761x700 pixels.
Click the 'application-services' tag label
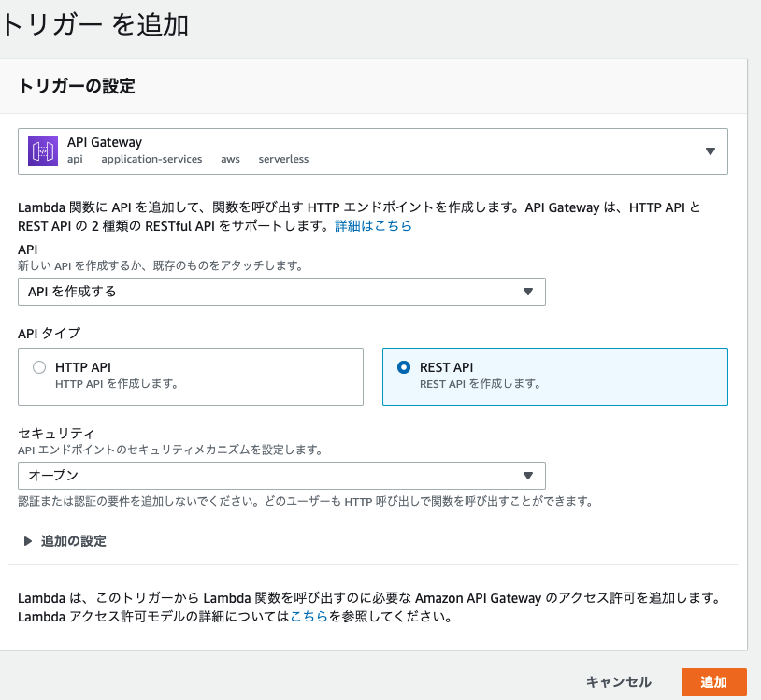click(x=151, y=159)
